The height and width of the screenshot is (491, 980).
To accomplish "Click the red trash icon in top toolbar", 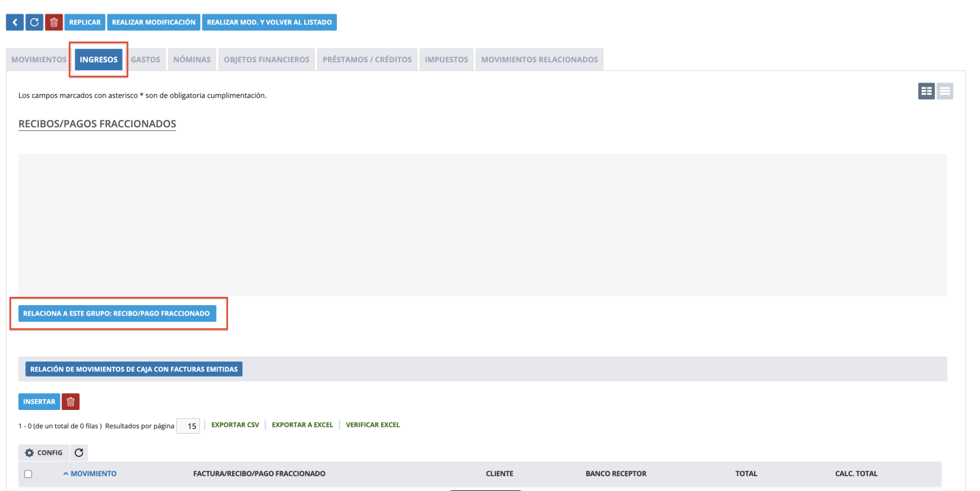I will coord(54,22).
